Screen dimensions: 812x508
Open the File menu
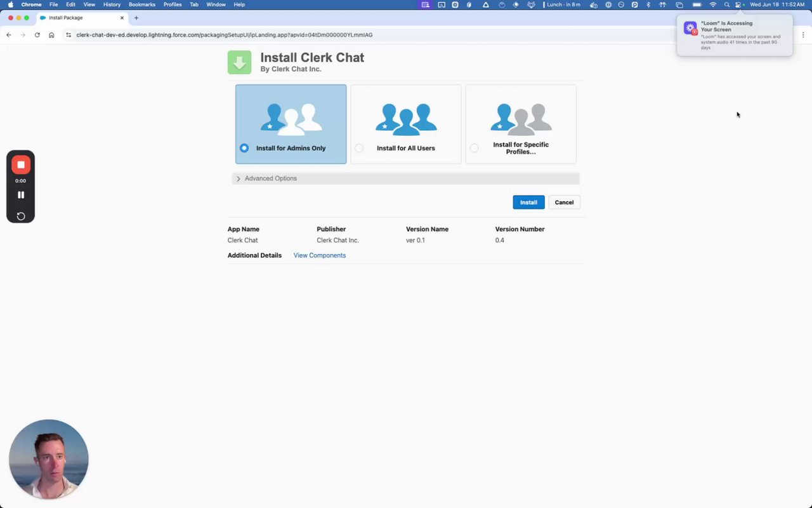point(54,4)
